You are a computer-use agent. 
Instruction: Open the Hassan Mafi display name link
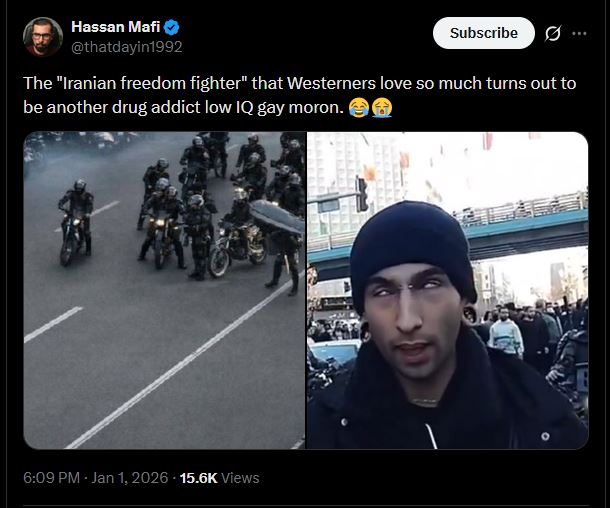pos(116,27)
